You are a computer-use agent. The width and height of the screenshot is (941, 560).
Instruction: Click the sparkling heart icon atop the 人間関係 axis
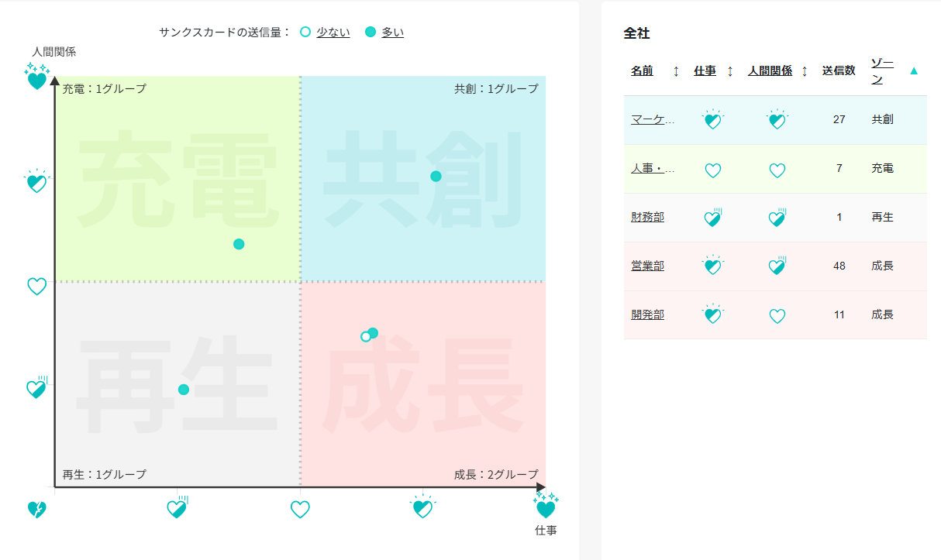(x=36, y=77)
